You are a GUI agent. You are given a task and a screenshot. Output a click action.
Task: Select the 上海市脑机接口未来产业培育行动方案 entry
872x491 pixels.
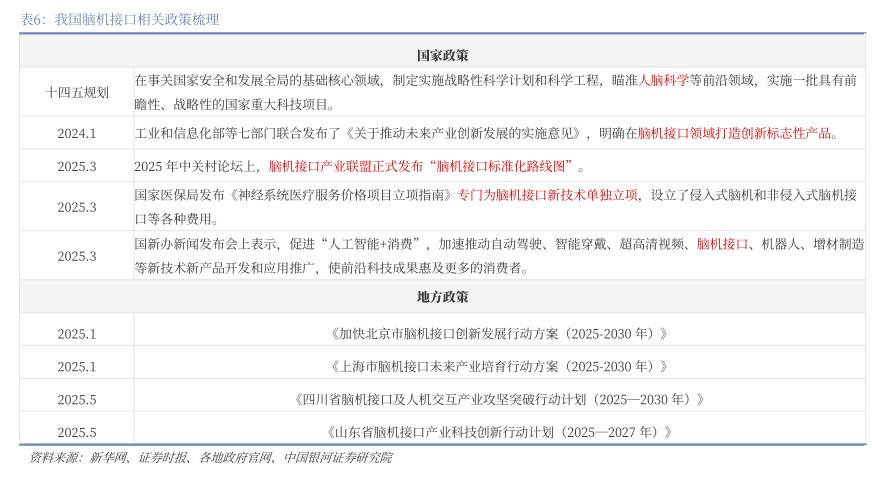498,367
